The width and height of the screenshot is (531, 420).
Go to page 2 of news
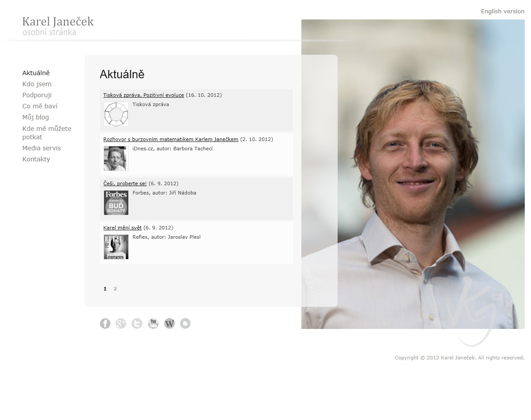(x=115, y=289)
